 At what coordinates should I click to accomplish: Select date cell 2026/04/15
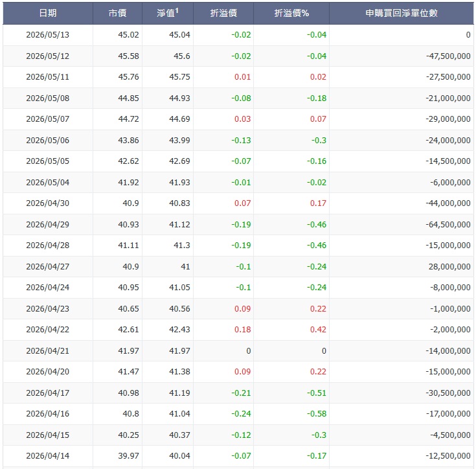pyautogui.click(x=48, y=435)
